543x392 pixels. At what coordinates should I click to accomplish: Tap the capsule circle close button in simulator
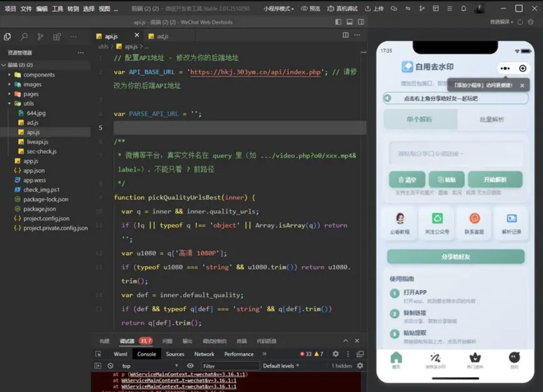523,68
